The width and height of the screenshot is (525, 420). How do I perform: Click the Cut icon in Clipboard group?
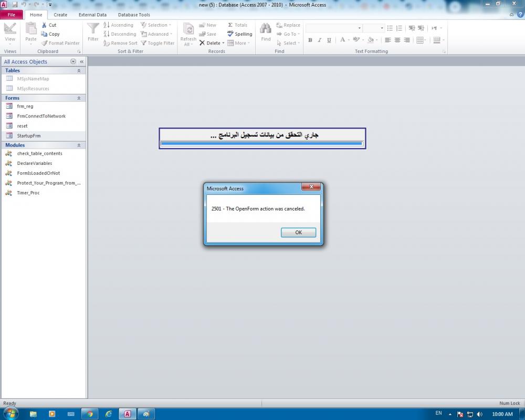tap(44, 25)
